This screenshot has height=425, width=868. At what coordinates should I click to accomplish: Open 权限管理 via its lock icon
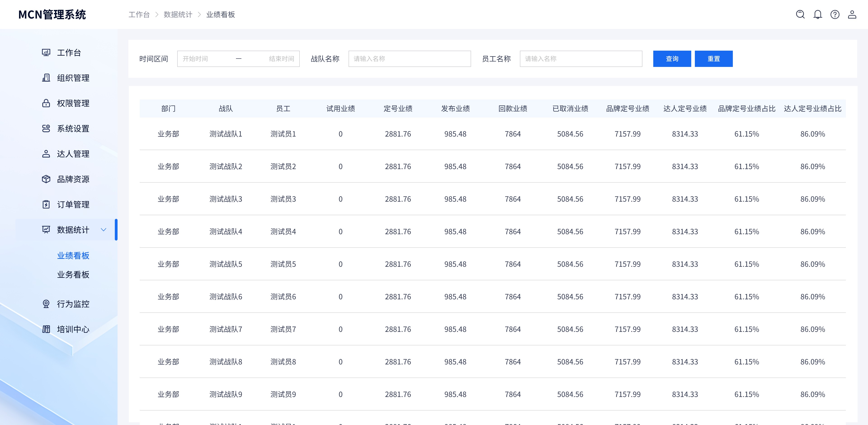coord(46,103)
